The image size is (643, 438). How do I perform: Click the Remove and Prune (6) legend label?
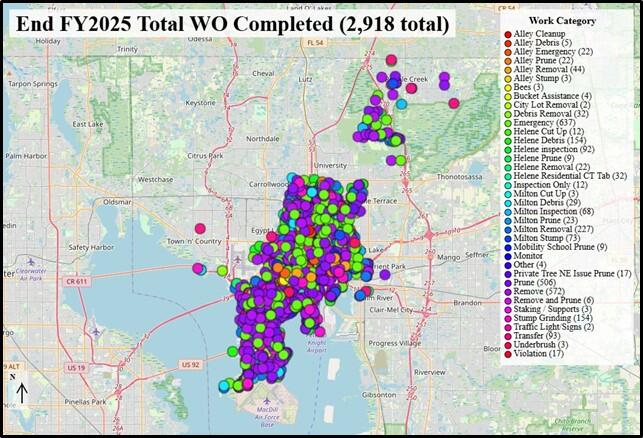[x=554, y=300]
